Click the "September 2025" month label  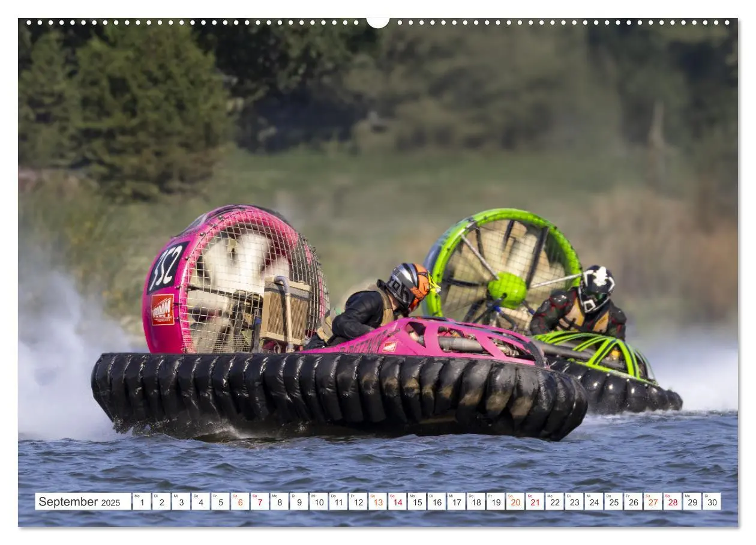point(79,502)
